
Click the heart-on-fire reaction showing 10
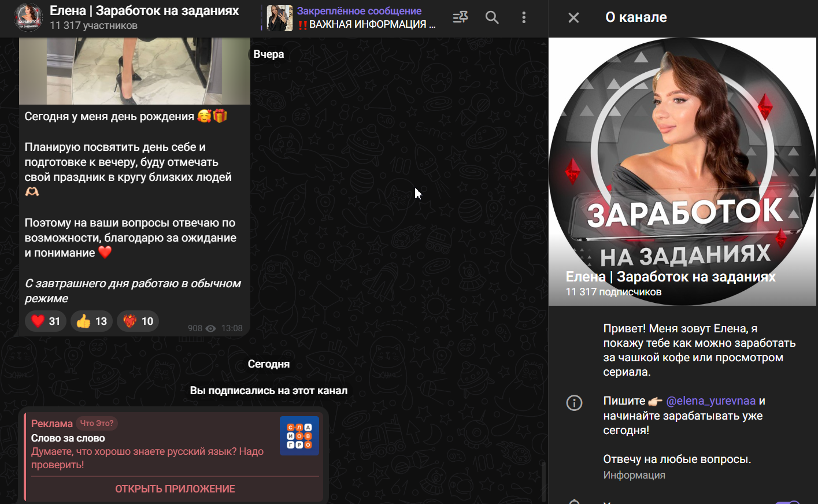point(138,321)
